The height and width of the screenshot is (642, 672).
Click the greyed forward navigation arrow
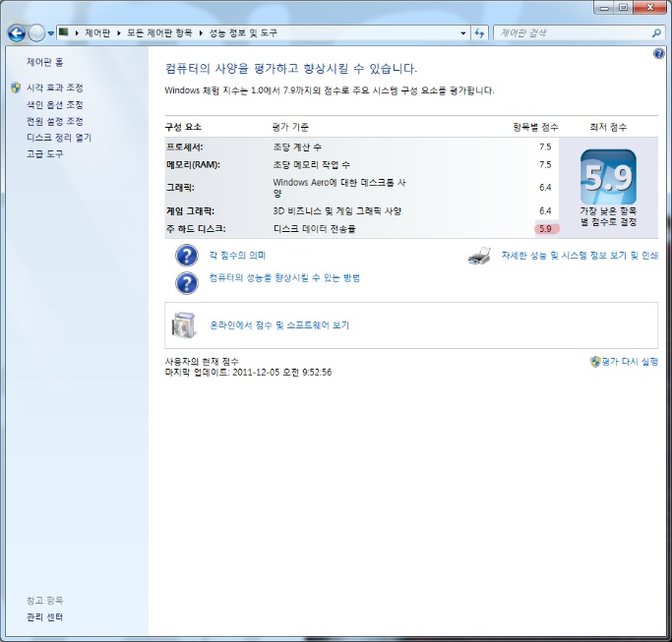tap(36, 33)
